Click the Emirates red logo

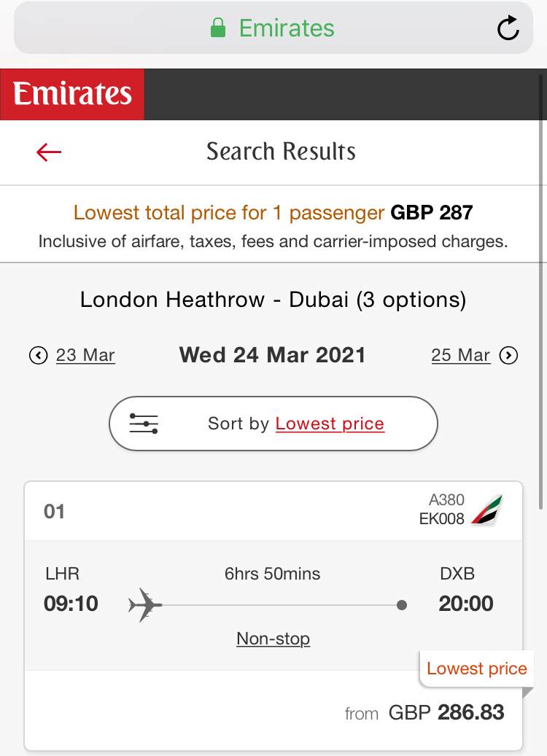click(x=72, y=94)
